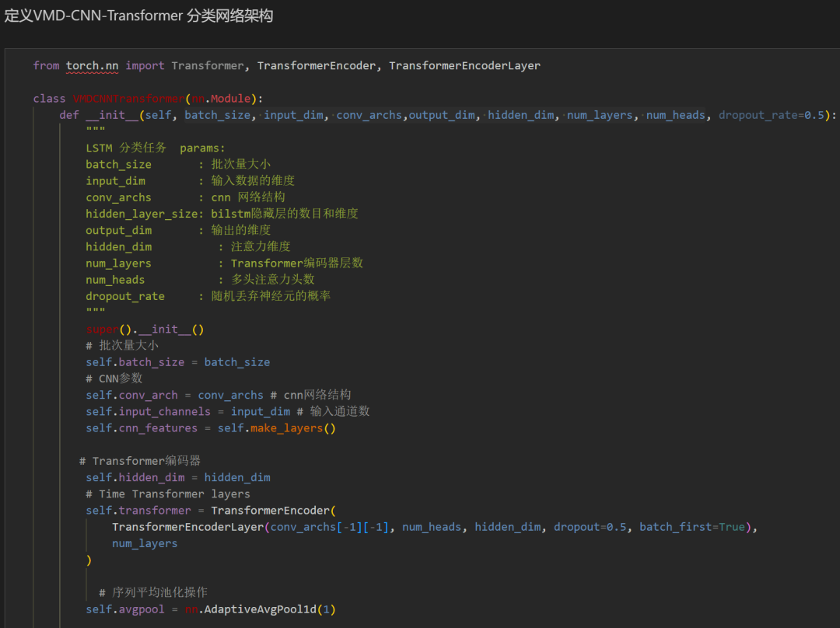Image resolution: width=840 pixels, height=628 pixels.
Task: Click the super().__init__() call
Action: click(145, 329)
